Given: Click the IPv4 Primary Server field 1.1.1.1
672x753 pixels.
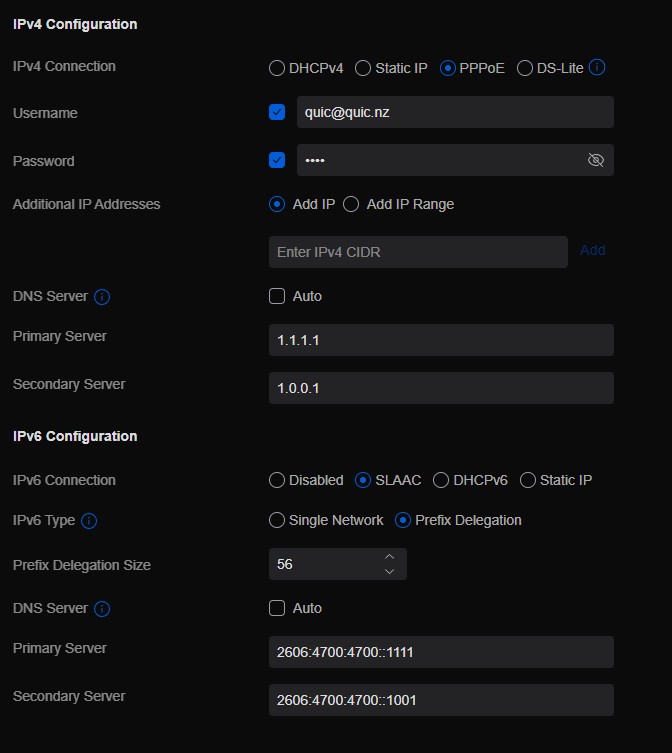Looking at the screenshot, I should [441, 340].
